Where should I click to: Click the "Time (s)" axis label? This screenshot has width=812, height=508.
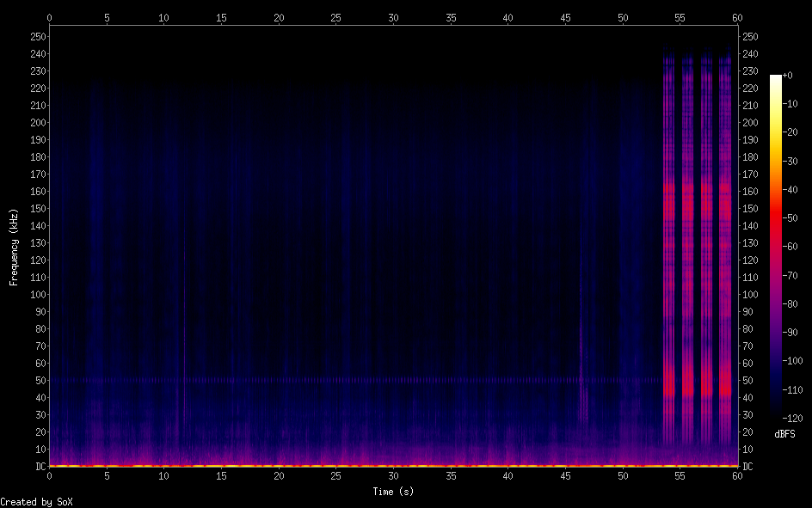393,491
